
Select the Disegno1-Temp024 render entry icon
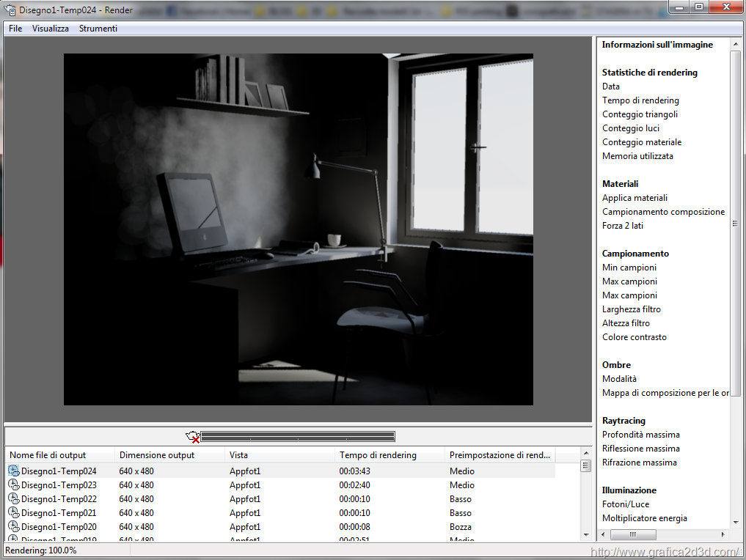click(x=14, y=471)
